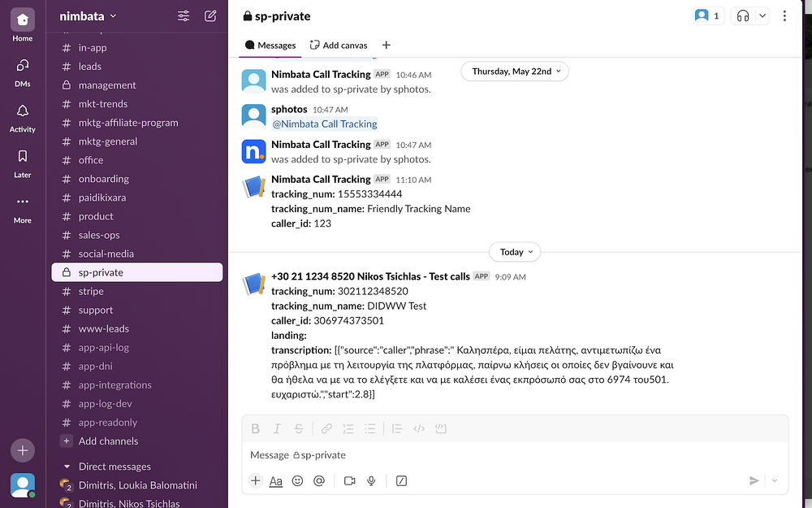Apply blockquote formatting
Viewport: 812px width, 508px height.
click(x=397, y=428)
